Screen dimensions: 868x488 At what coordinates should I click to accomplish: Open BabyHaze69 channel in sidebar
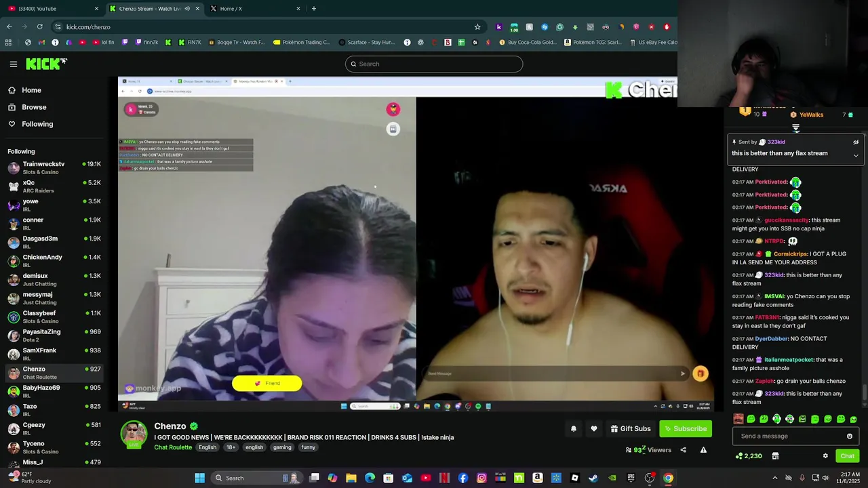pos(54,391)
